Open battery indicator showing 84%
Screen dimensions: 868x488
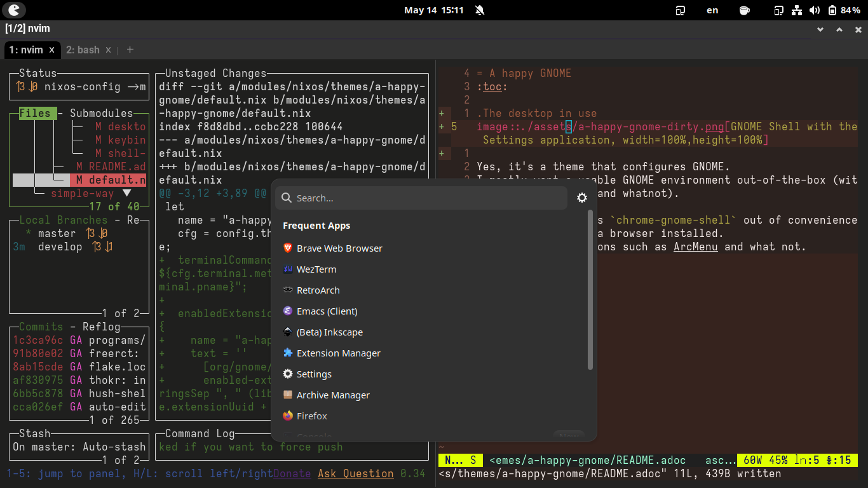844,10
